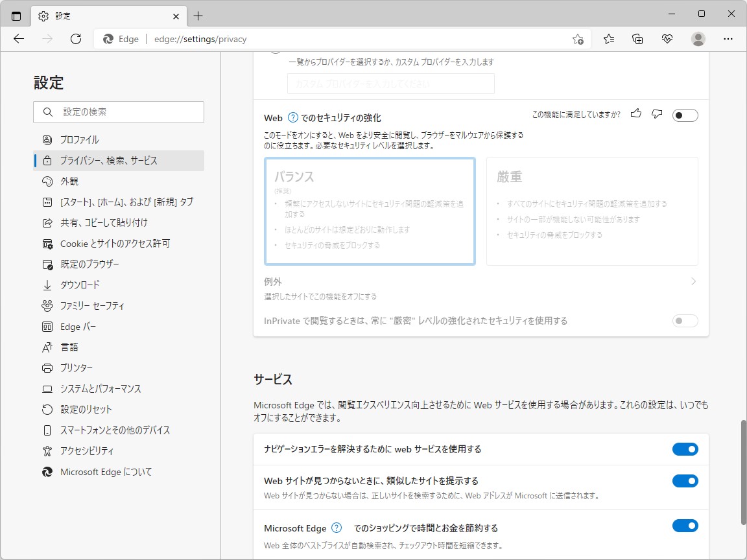Reload the page with the refresh icon

pyautogui.click(x=76, y=39)
